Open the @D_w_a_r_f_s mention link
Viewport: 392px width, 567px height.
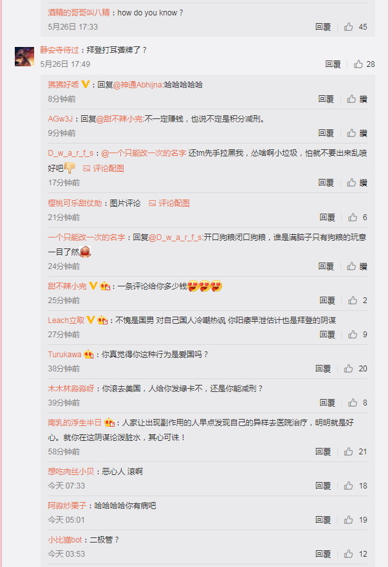[175, 237]
